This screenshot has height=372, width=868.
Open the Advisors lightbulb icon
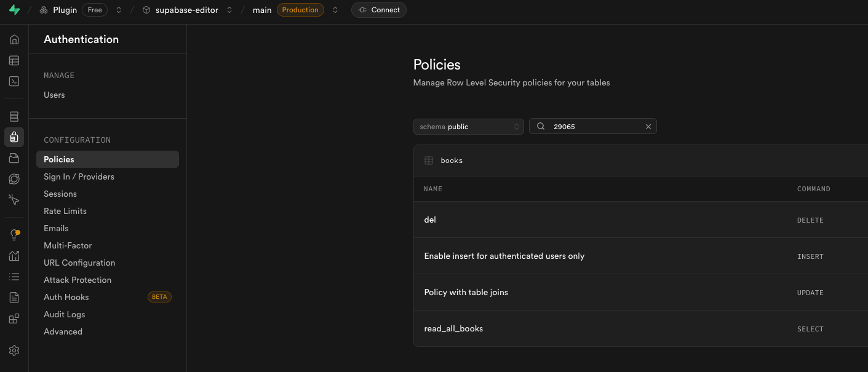point(14,235)
